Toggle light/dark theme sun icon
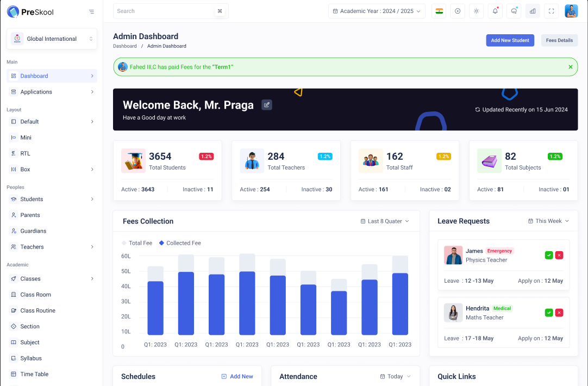This screenshot has width=588, height=386. point(476,11)
